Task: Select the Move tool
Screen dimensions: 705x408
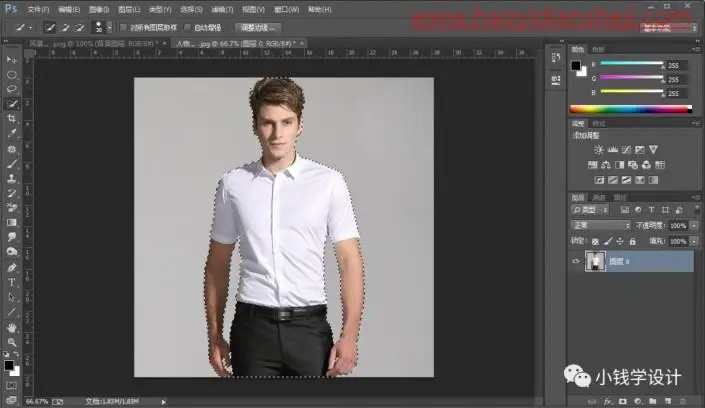Action: click(x=12, y=60)
